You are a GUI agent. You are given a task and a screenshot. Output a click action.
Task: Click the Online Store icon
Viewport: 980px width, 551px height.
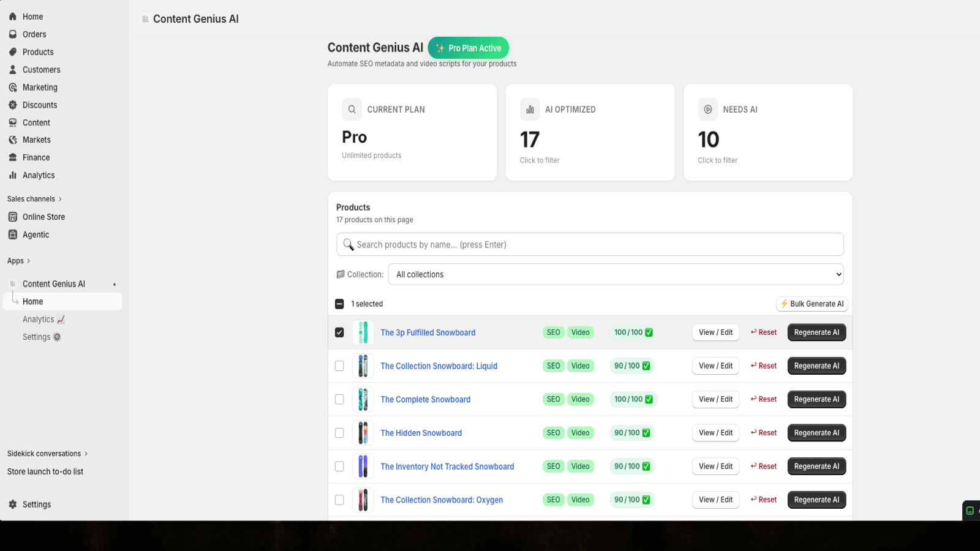coord(13,217)
